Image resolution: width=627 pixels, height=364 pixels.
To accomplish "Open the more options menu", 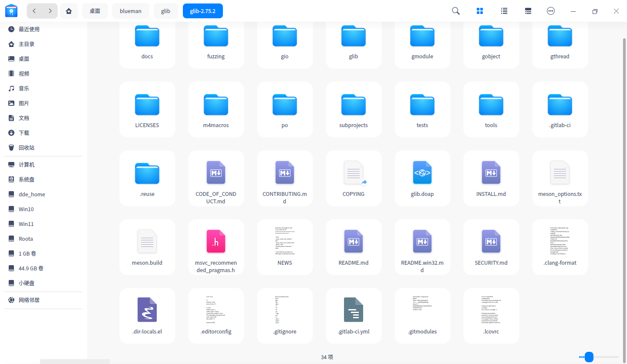I will 551,11.
